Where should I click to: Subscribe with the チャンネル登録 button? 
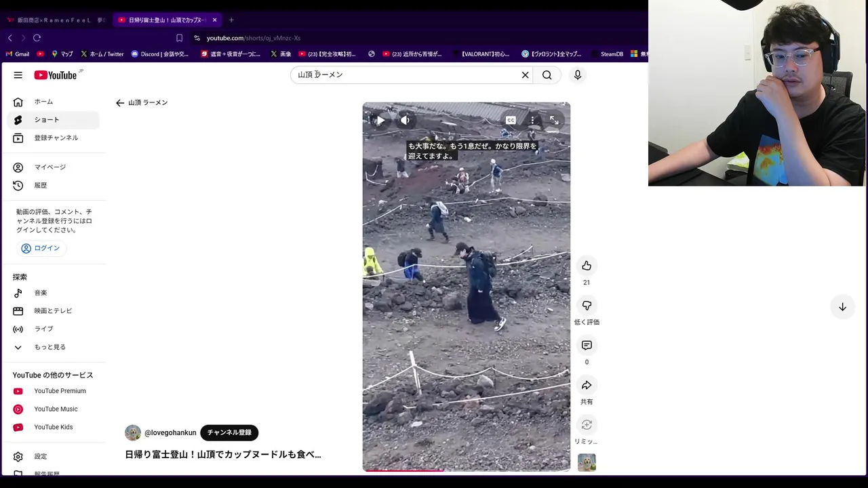229,433
